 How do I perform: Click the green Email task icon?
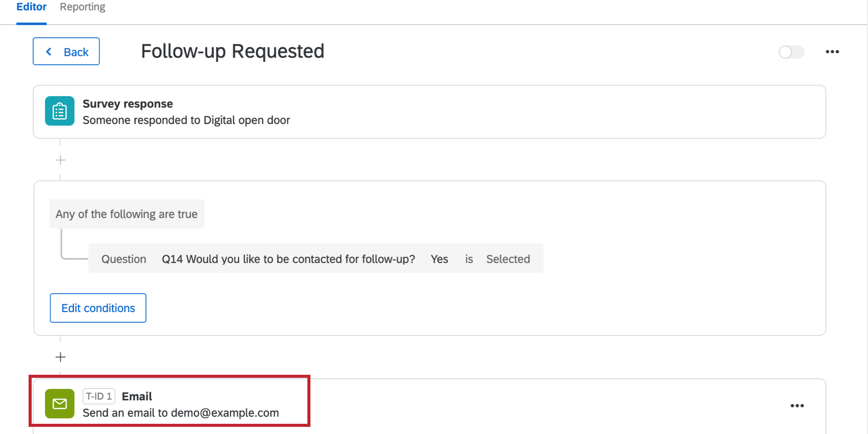60,404
